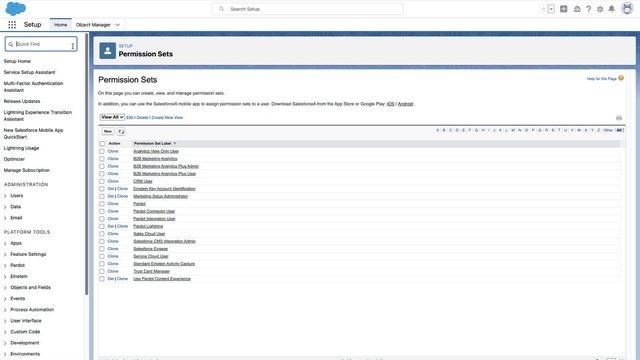Sort by Permission Set Label column arrow

[x=175, y=143]
